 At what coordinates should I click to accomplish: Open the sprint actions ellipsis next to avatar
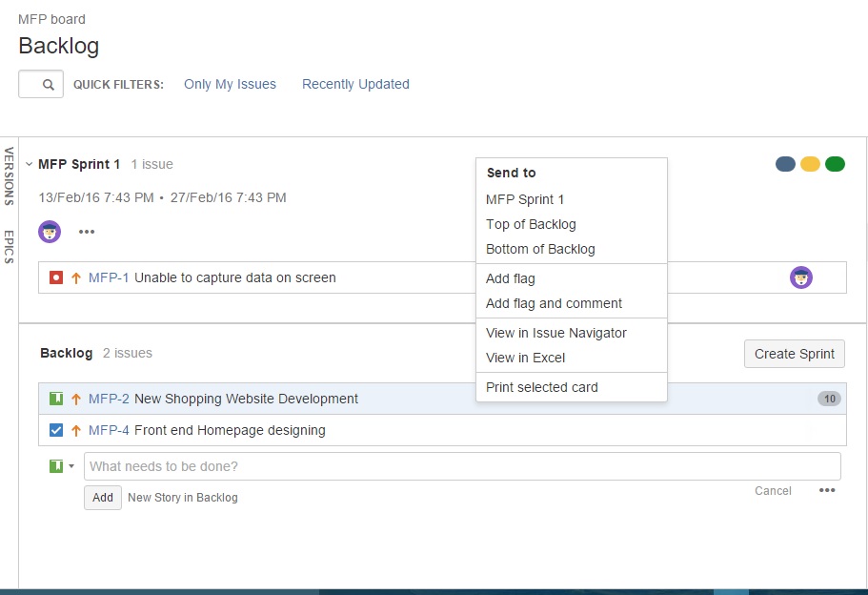[x=87, y=232]
